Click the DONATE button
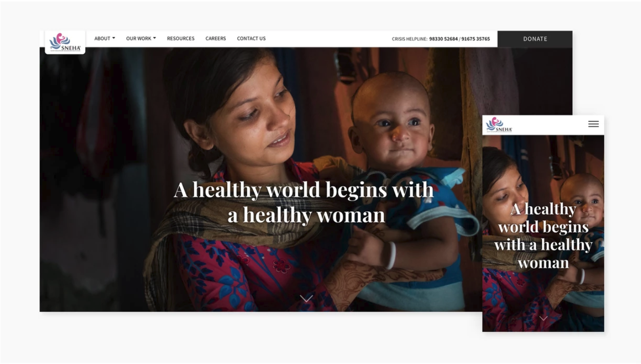This screenshot has width=641, height=364. (535, 39)
